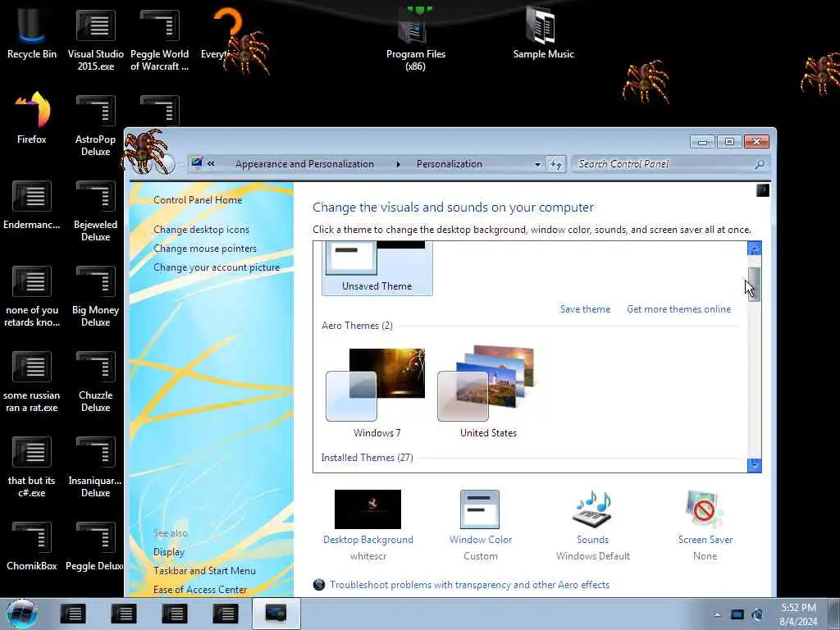The width and height of the screenshot is (840, 630).
Task: Open Display in See also
Action: click(169, 552)
